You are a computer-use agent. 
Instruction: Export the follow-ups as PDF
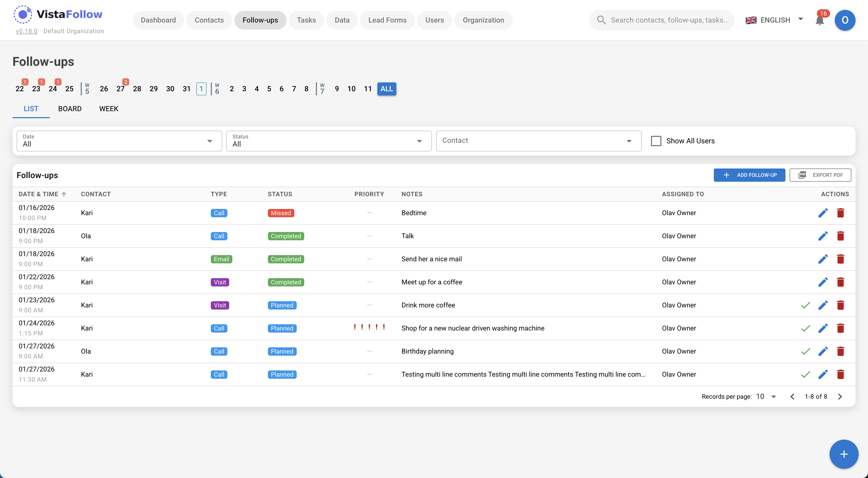(x=820, y=175)
